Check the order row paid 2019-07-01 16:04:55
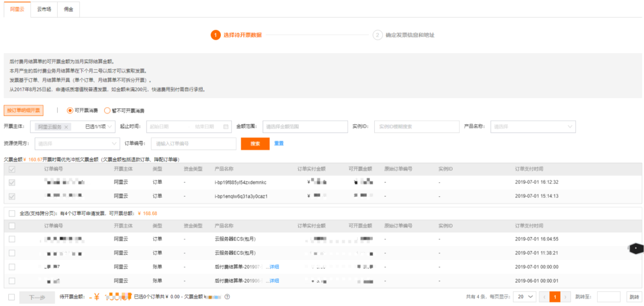The image size is (644, 306). coord(12,239)
